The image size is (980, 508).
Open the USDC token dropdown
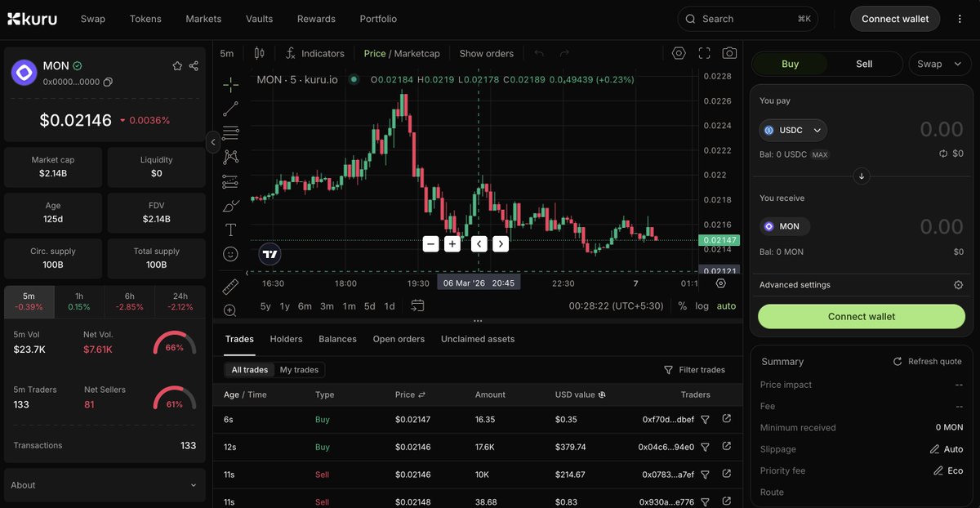click(x=793, y=130)
